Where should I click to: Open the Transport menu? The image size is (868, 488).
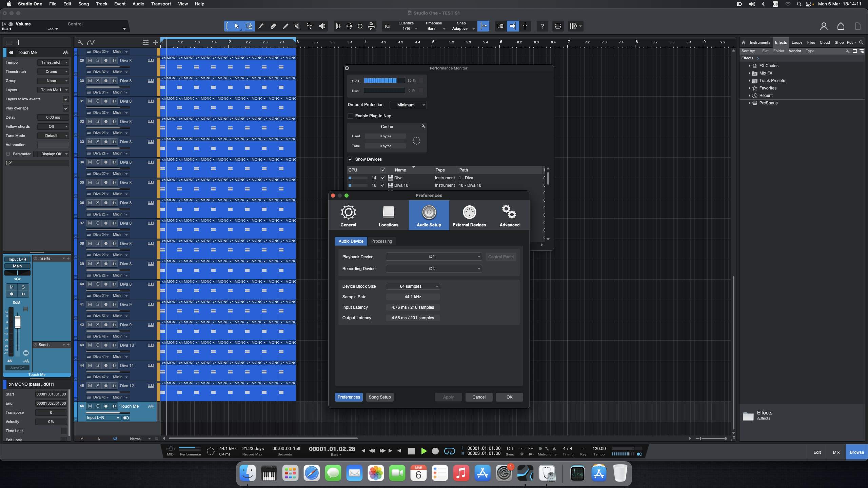[161, 4]
